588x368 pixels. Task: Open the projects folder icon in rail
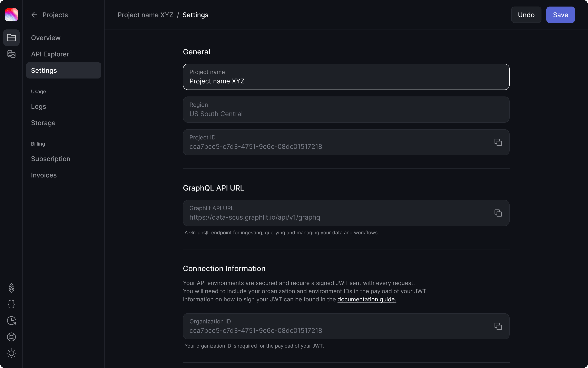coord(11,38)
